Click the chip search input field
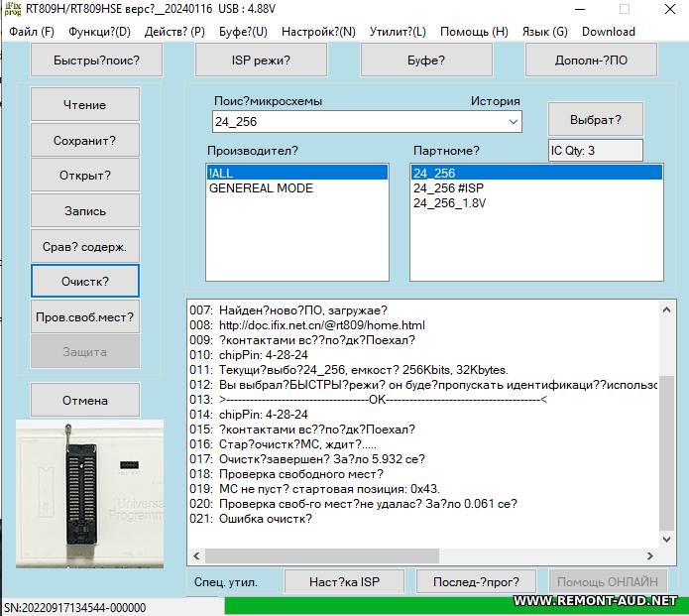This screenshot has height=616, width=689. point(357,121)
